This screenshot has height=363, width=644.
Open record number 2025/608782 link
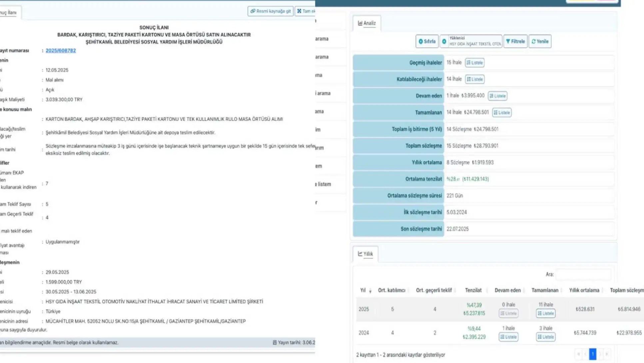coord(61,51)
